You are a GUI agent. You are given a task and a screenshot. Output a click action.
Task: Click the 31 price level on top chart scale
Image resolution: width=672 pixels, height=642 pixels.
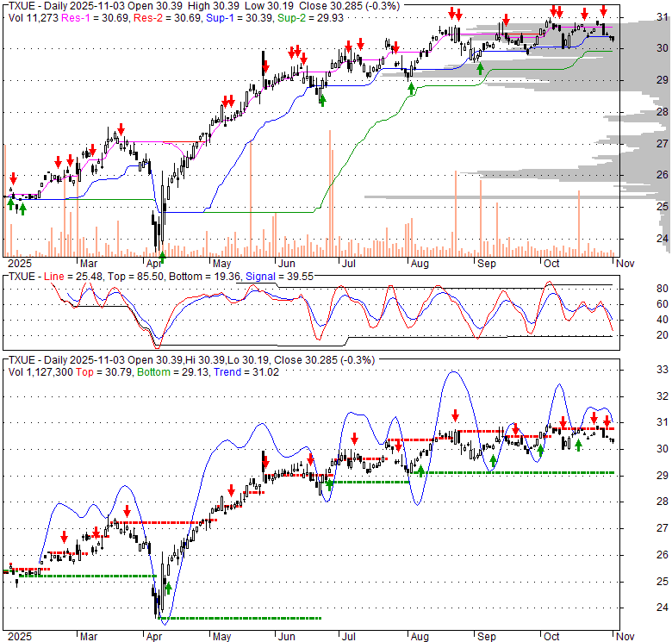(x=663, y=17)
